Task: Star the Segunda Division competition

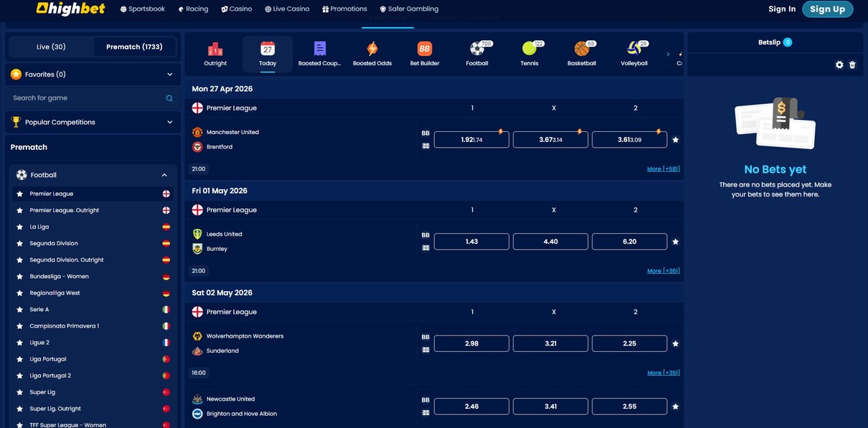Action: tap(19, 243)
